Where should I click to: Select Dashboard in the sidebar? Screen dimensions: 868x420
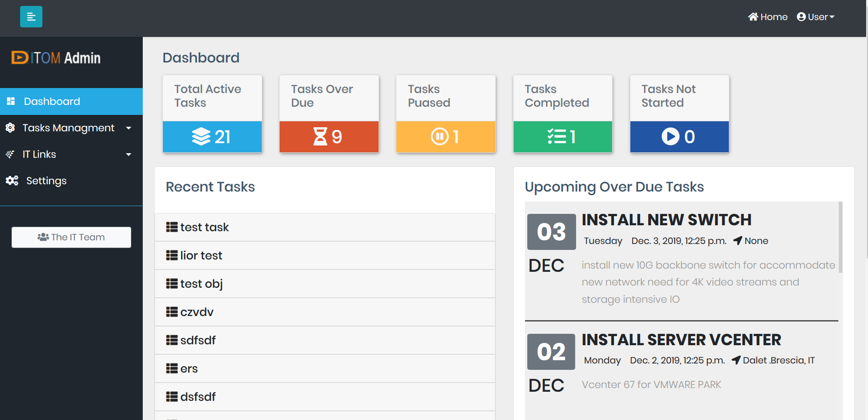(52, 101)
